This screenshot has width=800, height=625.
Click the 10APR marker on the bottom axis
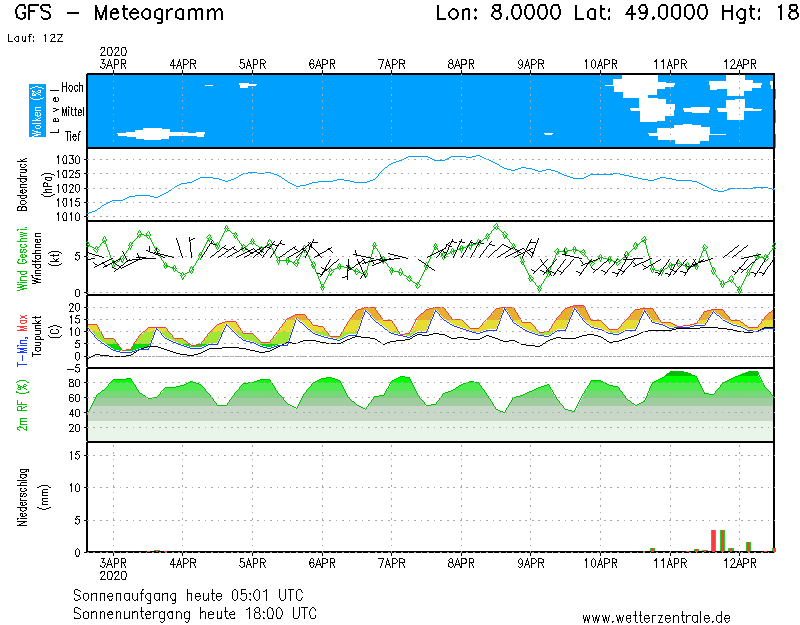[600, 563]
